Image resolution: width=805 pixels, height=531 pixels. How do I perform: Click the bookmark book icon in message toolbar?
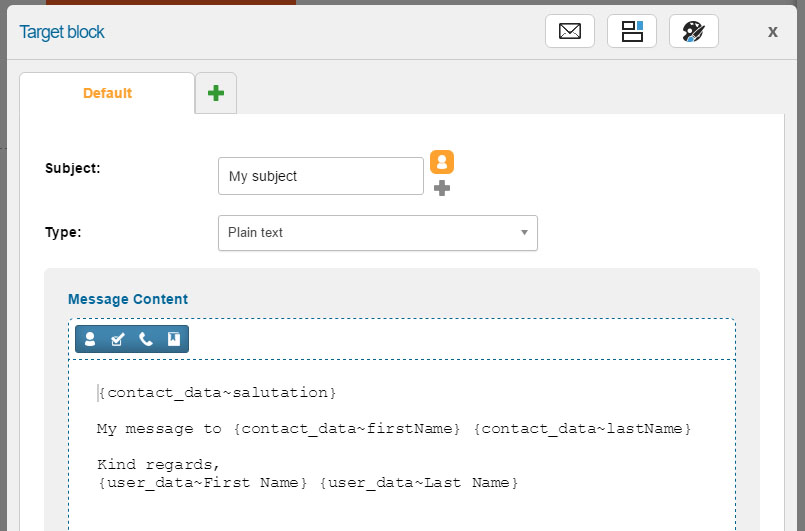tap(173, 340)
